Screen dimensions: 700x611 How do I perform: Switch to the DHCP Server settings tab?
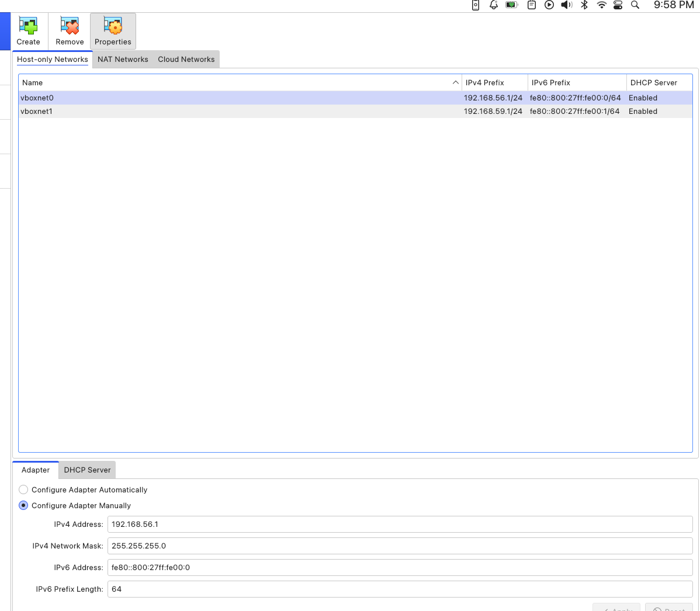(87, 470)
